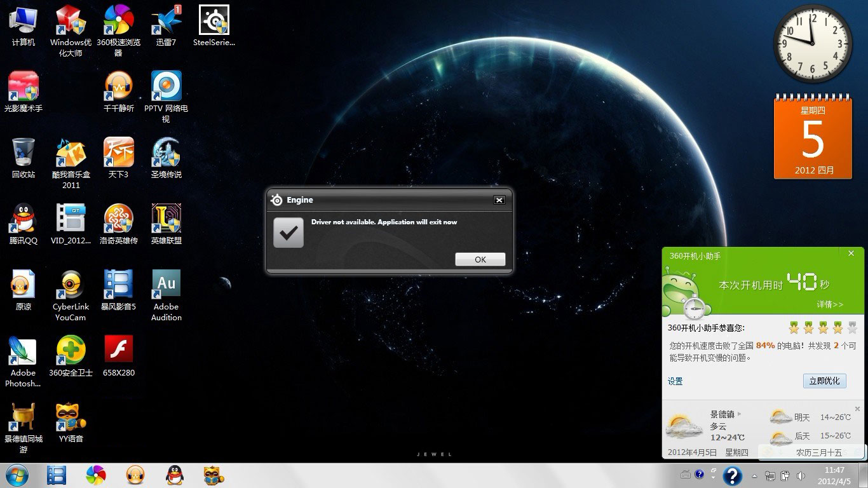This screenshot has width=868, height=488.
Task: Open 千千静听 from the taskbar
Action: 135,475
